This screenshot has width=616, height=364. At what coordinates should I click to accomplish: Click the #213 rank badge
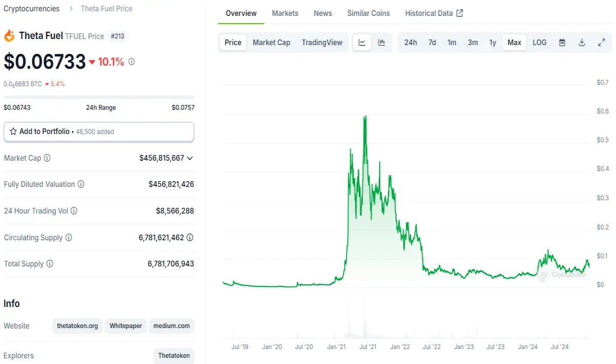[118, 36]
